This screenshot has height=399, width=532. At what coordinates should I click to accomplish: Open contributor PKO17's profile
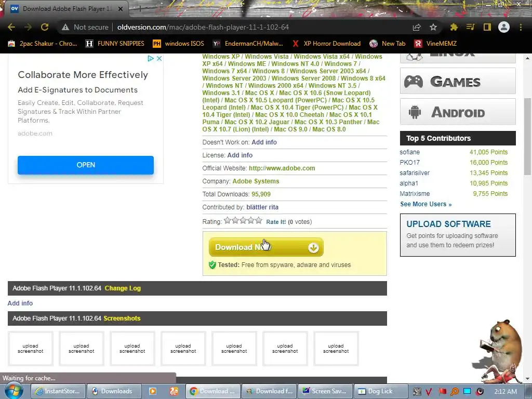pyautogui.click(x=409, y=163)
